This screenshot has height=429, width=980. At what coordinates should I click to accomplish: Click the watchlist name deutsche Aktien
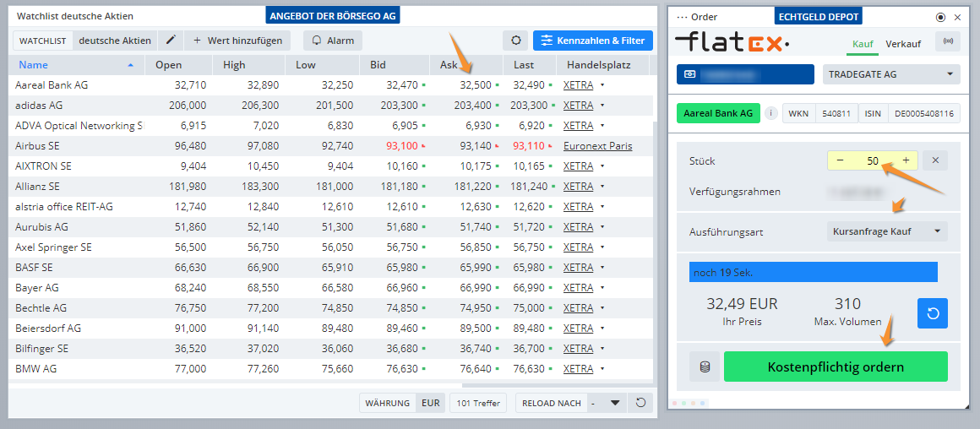[115, 41]
